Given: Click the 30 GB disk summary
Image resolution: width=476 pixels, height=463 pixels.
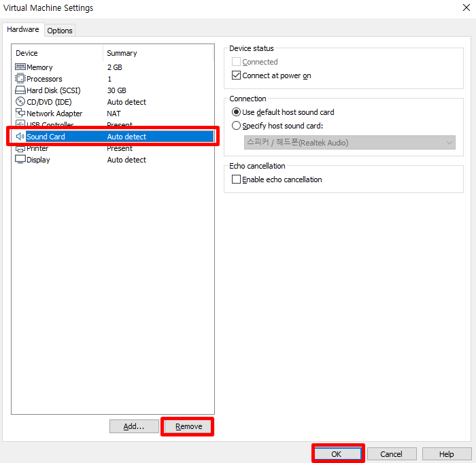Looking at the screenshot, I should click(116, 90).
